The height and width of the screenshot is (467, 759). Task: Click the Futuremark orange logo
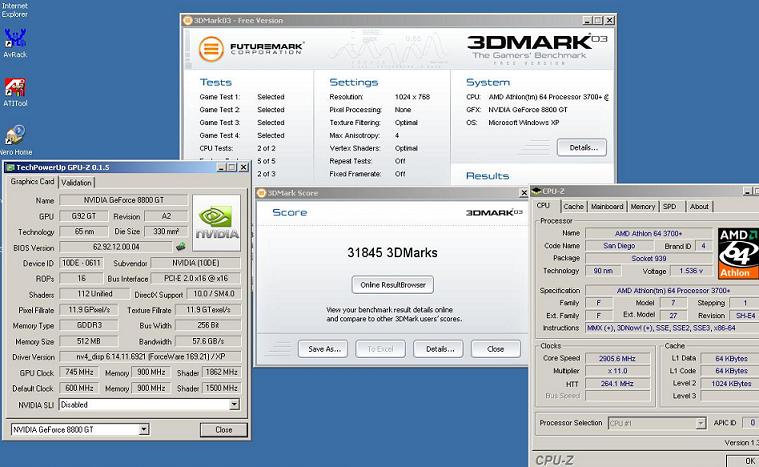[x=211, y=49]
